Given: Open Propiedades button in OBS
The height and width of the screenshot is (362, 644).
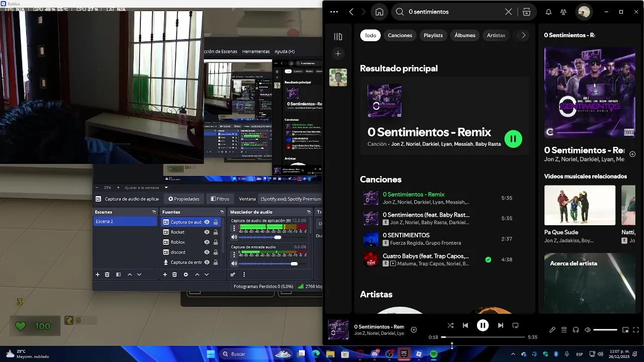Looking at the screenshot, I should [184, 199].
